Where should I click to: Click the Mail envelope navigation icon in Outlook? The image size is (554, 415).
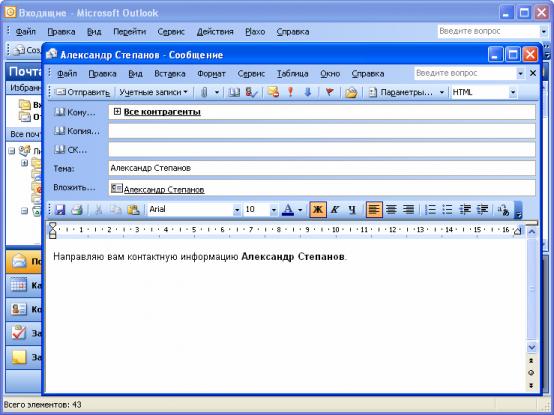click(18, 261)
